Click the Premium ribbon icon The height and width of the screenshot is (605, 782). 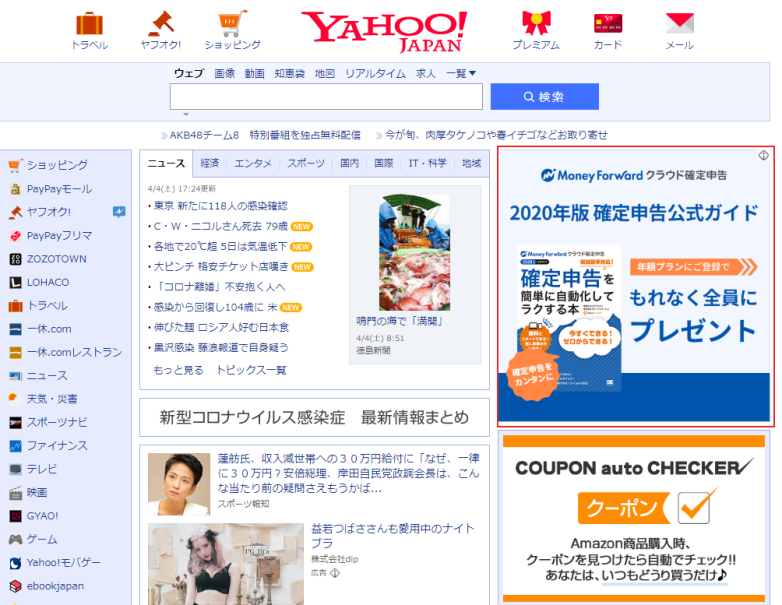pos(536,24)
